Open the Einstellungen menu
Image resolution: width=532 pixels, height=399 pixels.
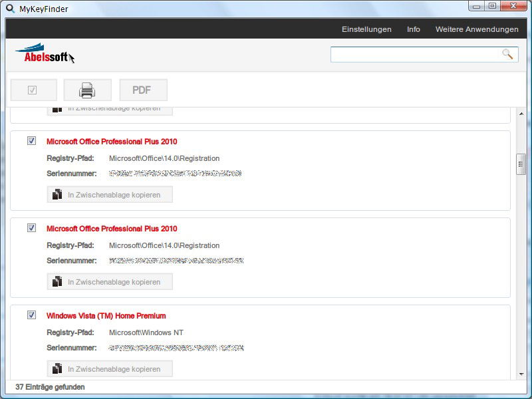pos(366,29)
